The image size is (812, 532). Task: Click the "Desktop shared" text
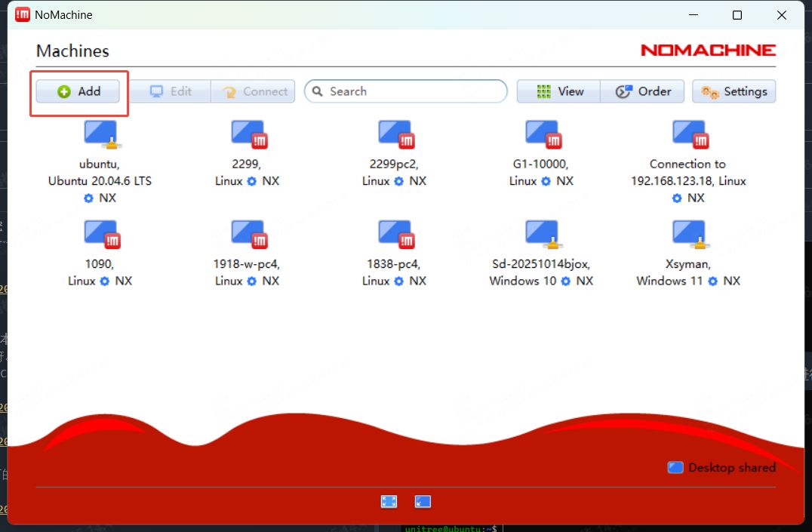click(x=732, y=467)
